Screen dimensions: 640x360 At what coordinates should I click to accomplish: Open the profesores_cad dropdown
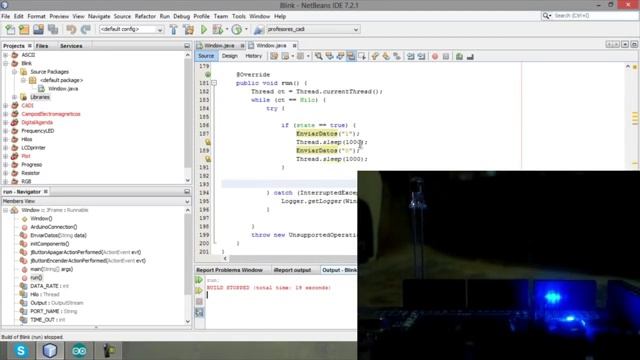pos(356,29)
